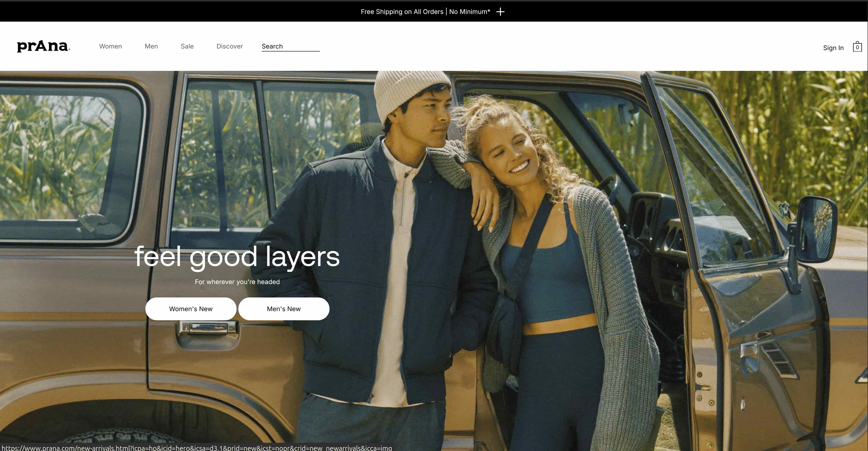
Task: Click the Women's New button
Action: (x=191, y=309)
